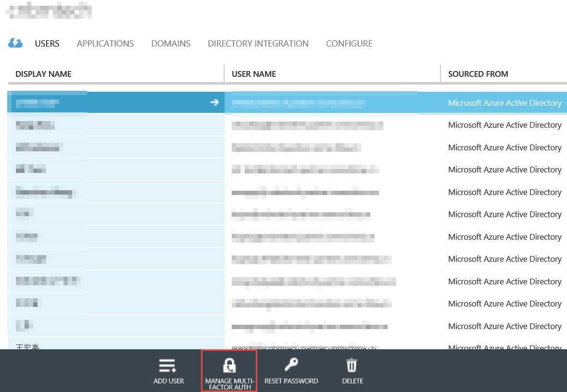This screenshot has height=392, width=567.
Task: Click the 'DELETE' label in command bar
Action: pos(353,381)
